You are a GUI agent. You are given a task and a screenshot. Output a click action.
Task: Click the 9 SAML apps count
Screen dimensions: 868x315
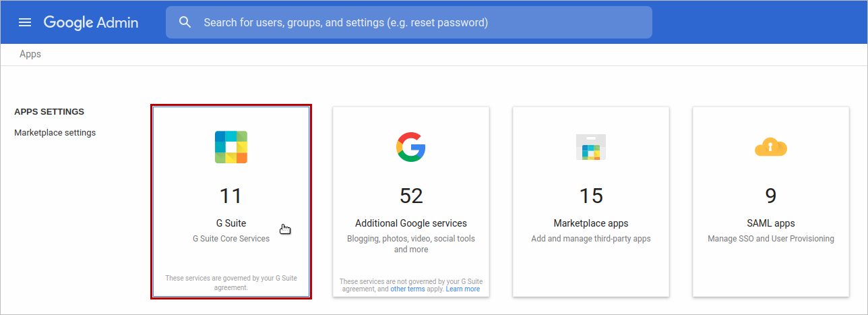[x=771, y=196]
